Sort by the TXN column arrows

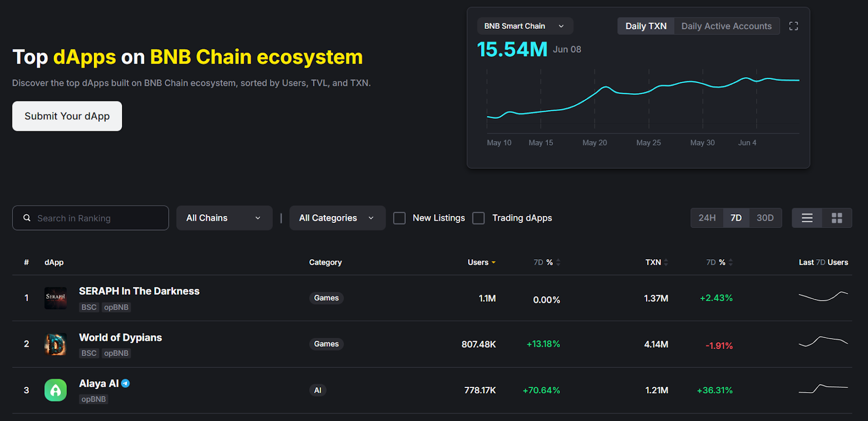click(666, 263)
